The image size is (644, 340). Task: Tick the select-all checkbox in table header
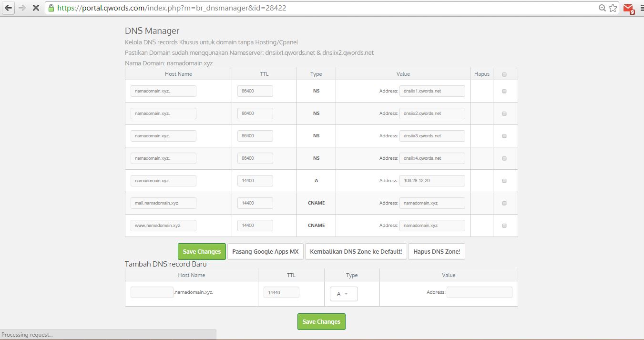pos(504,74)
